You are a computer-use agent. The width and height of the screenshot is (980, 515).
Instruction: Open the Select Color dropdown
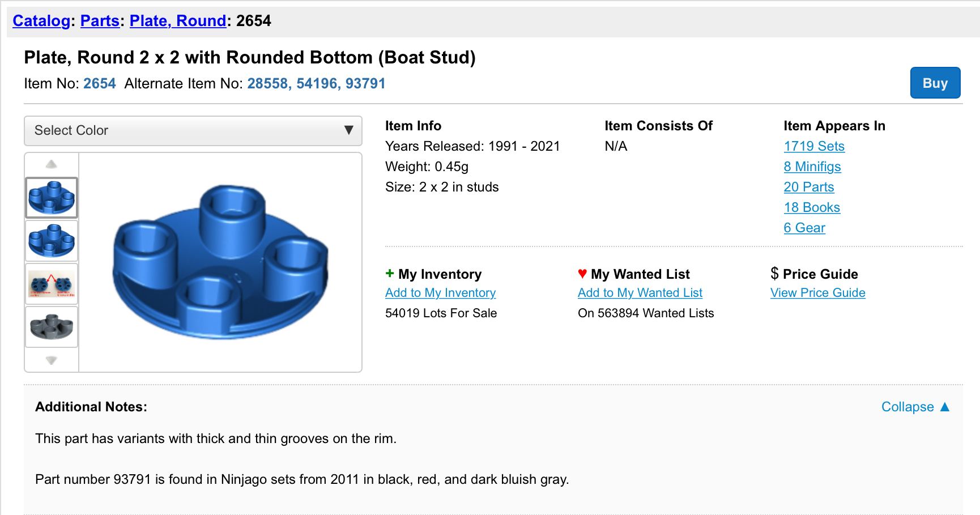[x=193, y=131]
